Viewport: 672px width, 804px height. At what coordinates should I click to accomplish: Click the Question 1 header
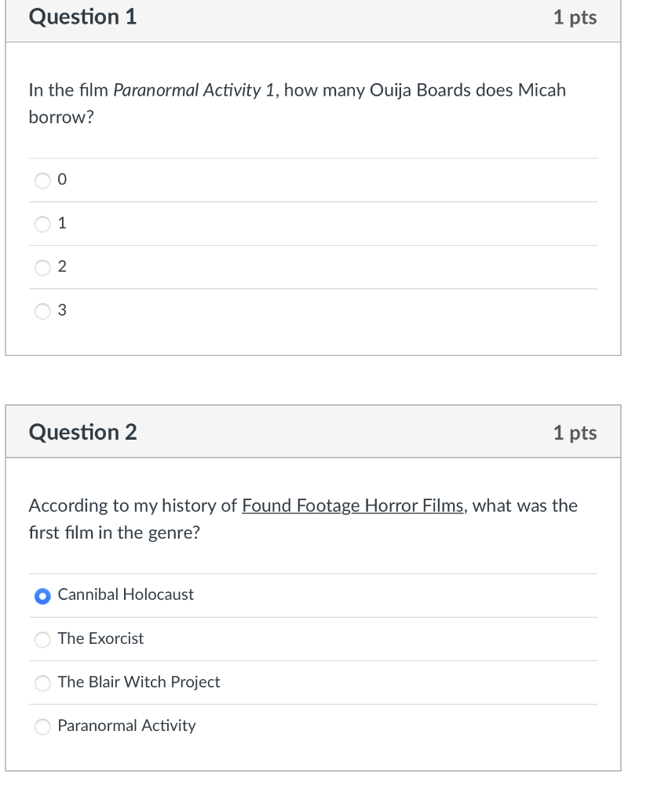tap(82, 17)
